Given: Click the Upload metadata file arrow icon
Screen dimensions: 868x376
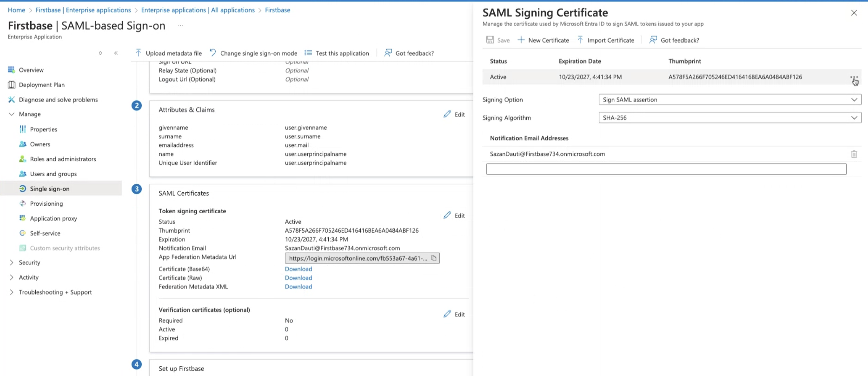Looking at the screenshot, I should 138,53.
